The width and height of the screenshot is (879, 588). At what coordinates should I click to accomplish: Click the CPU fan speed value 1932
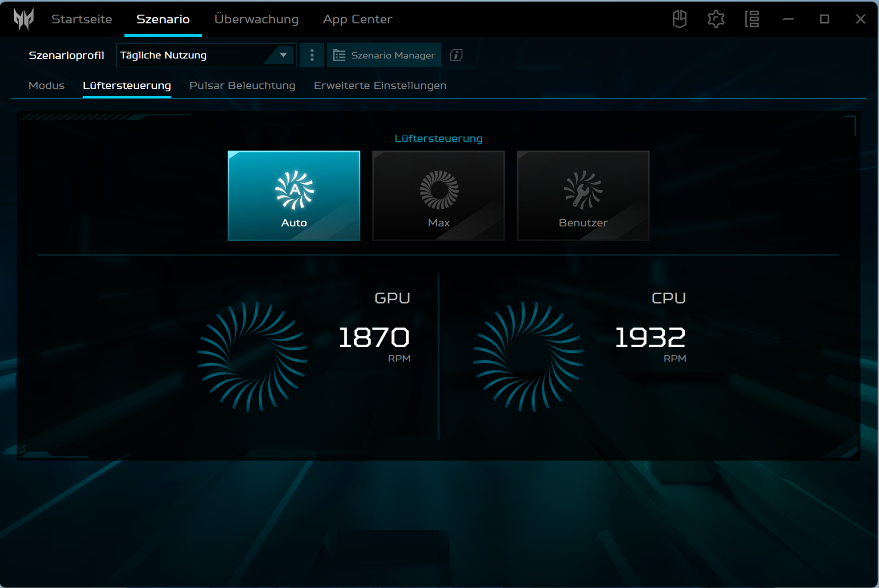(650, 337)
